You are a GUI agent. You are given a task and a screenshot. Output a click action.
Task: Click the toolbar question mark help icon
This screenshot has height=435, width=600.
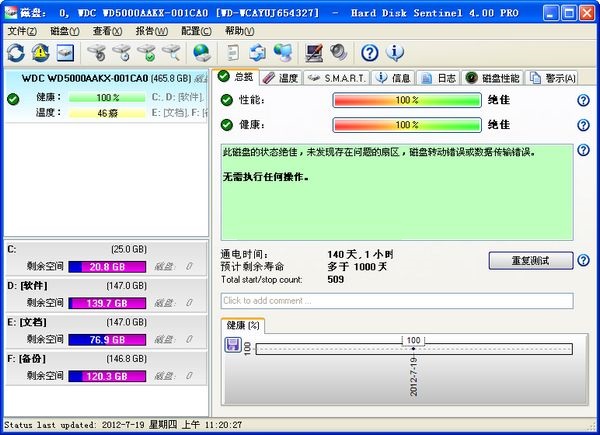pos(369,52)
